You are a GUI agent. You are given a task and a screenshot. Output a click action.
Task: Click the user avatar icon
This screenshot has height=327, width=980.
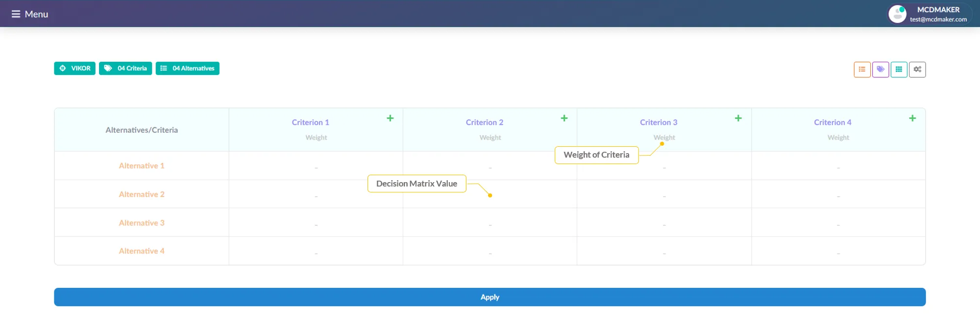pos(897,14)
